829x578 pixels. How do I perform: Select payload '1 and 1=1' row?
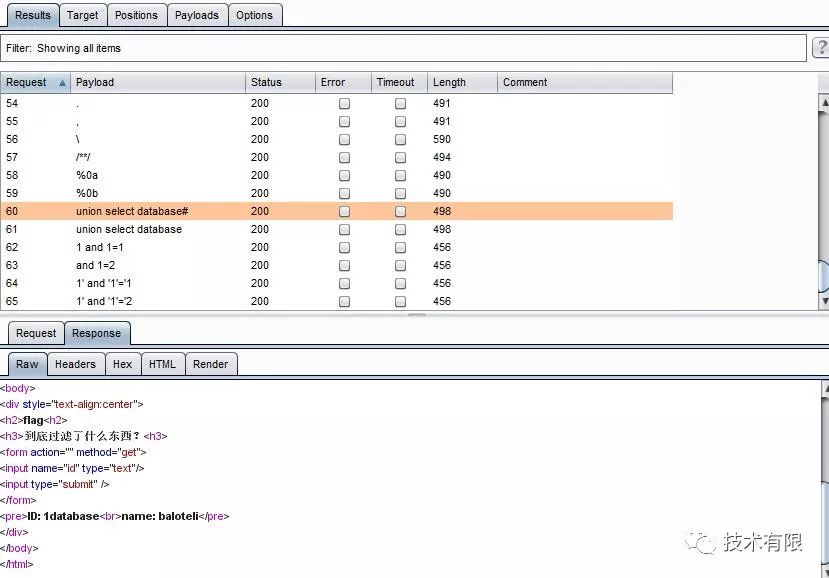pos(336,247)
